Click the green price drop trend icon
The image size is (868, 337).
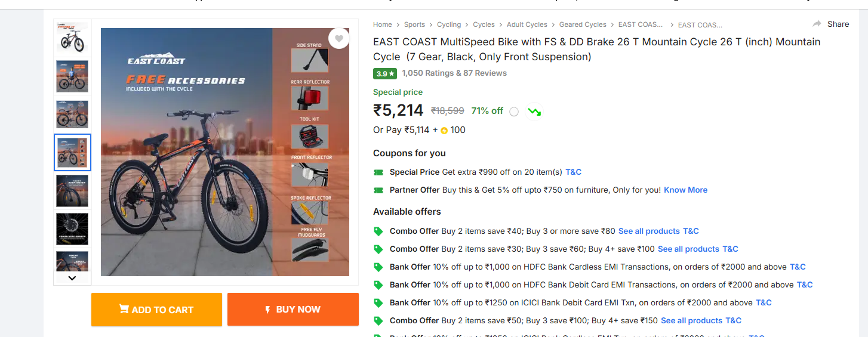click(534, 112)
